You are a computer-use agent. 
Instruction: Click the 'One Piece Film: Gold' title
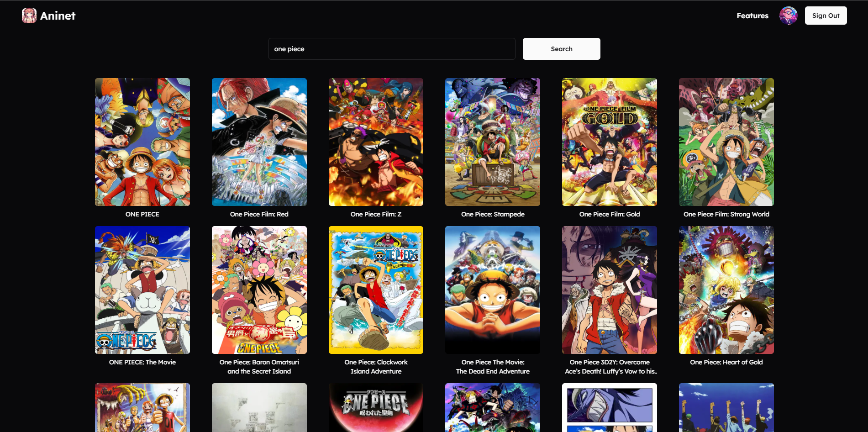[x=610, y=214]
